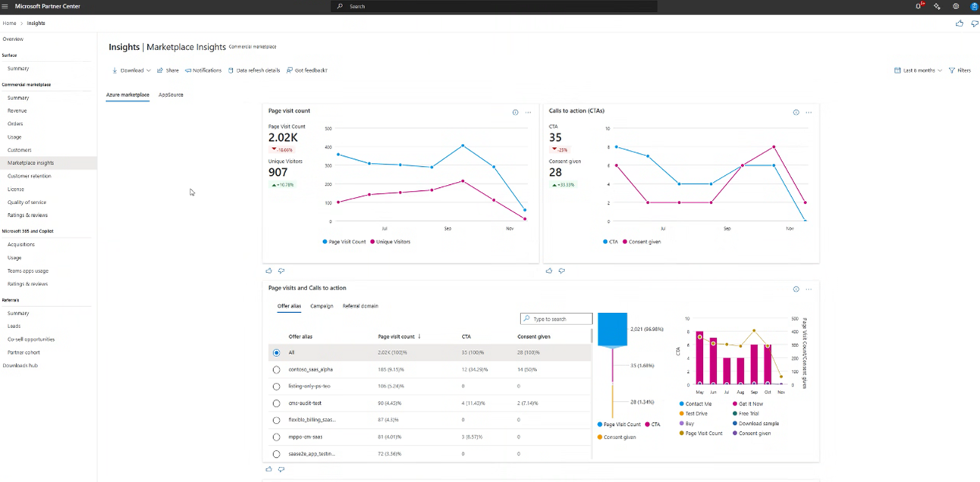Select the All row radio button

pos(276,352)
